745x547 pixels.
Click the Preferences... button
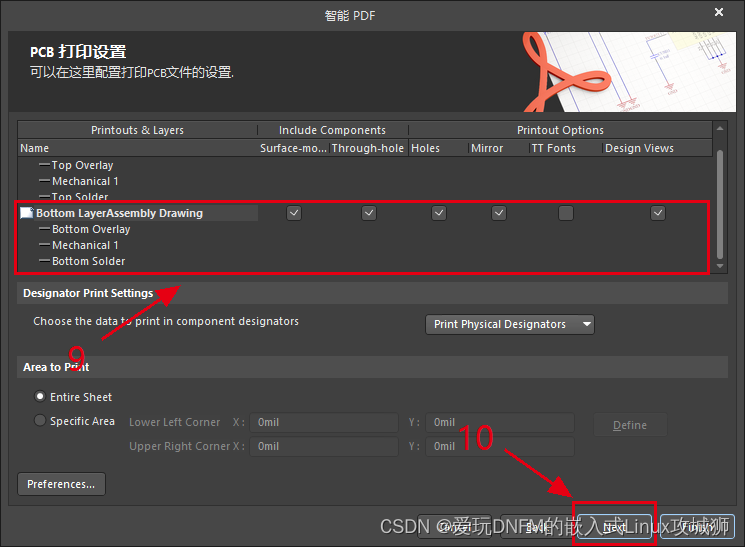[x=61, y=484]
